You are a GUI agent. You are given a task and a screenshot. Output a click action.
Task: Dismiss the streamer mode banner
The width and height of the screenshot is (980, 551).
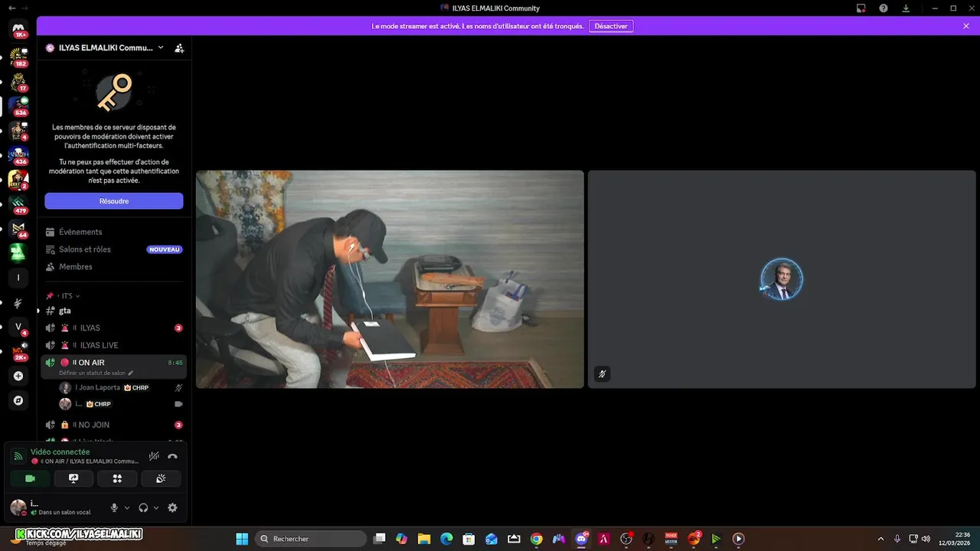[966, 26]
